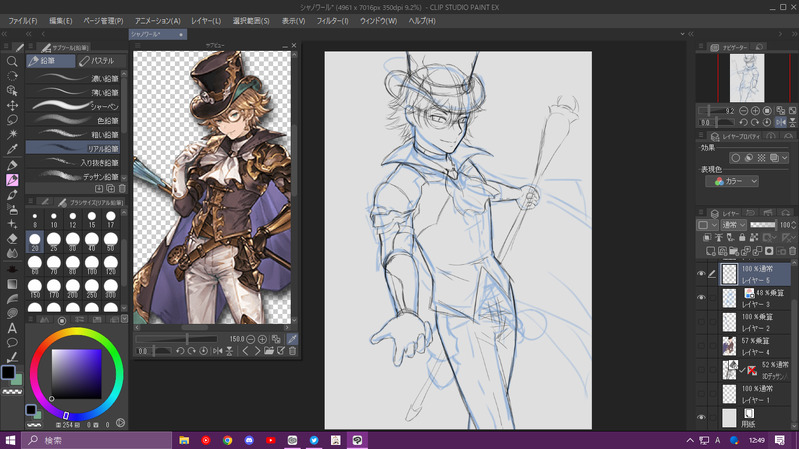Click the Navigator canvas thumbnail
The image size is (799, 449).
click(747, 78)
